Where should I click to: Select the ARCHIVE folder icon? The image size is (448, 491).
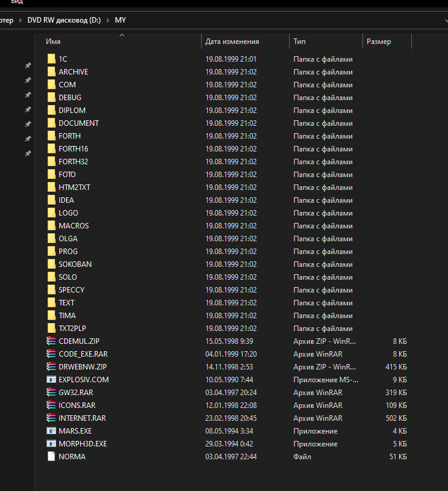(51, 71)
